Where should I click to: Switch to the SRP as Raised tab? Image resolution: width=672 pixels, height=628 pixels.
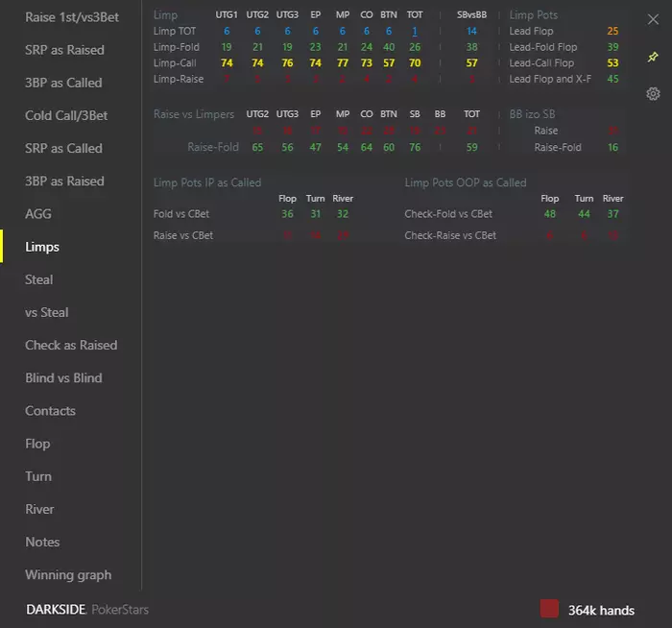coord(64,50)
